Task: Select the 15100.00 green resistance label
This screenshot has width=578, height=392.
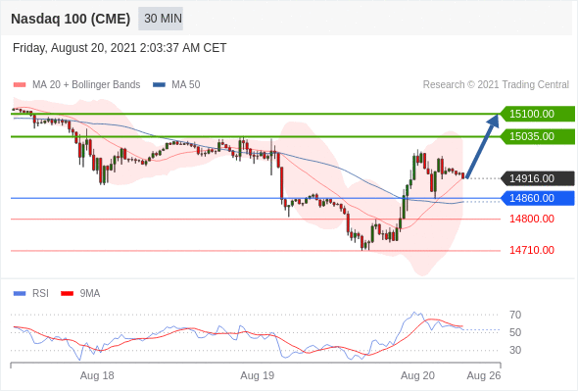Action: click(538, 114)
